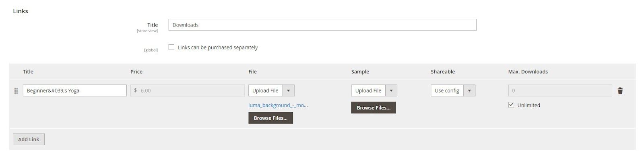
Task: Add a new link with Add Link
Action: pos(29,139)
